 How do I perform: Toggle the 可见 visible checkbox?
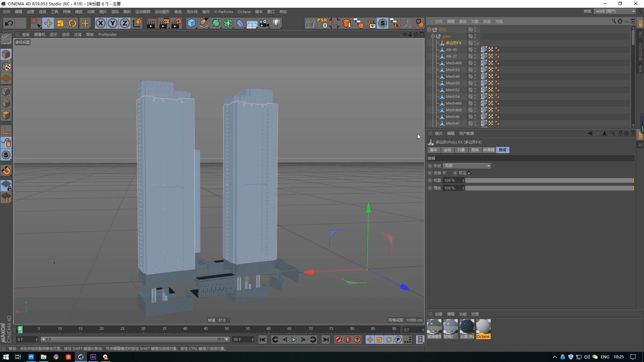tap(470, 173)
